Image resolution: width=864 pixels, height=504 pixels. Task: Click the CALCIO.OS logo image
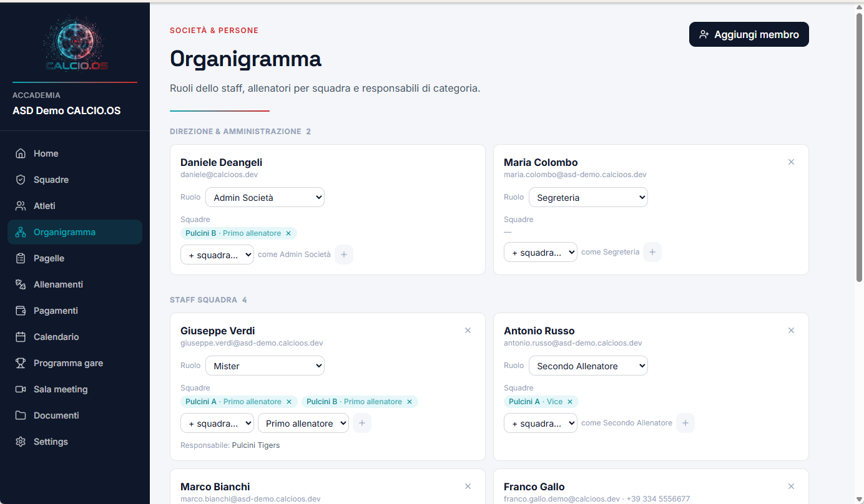(75, 44)
